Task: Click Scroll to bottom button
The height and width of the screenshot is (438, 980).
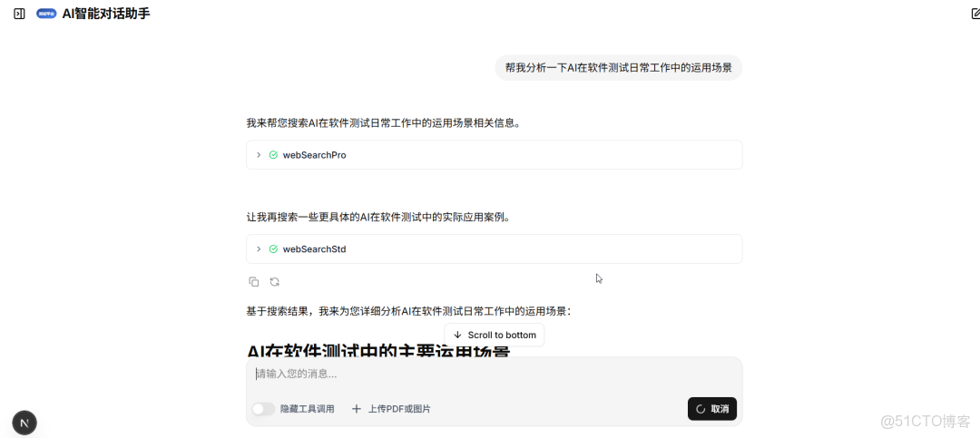Action: (495, 335)
